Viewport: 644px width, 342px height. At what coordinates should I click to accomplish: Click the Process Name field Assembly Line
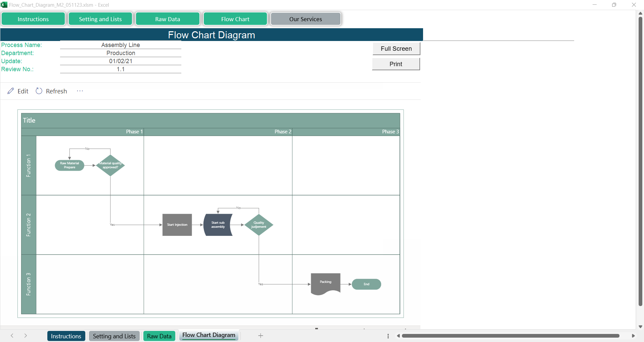[x=121, y=45]
